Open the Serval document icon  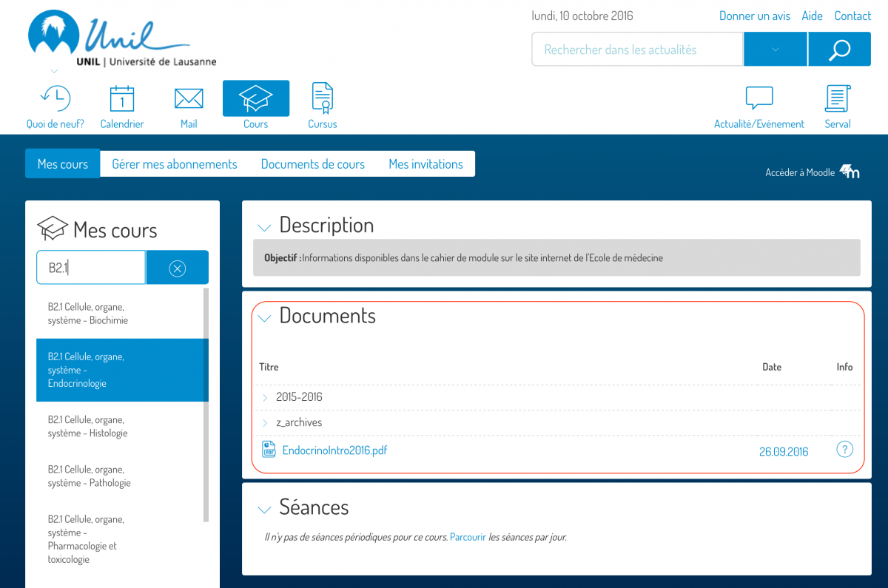click(837, 98)
